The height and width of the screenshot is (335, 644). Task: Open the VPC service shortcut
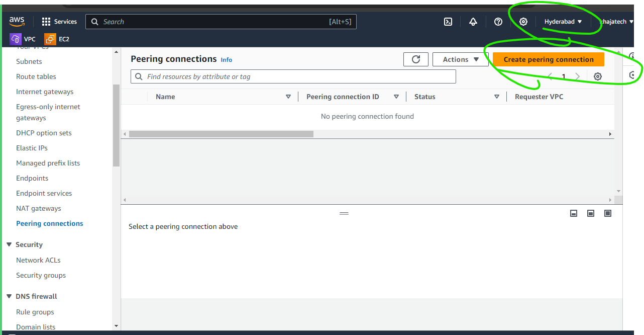(x=23, y=39)
